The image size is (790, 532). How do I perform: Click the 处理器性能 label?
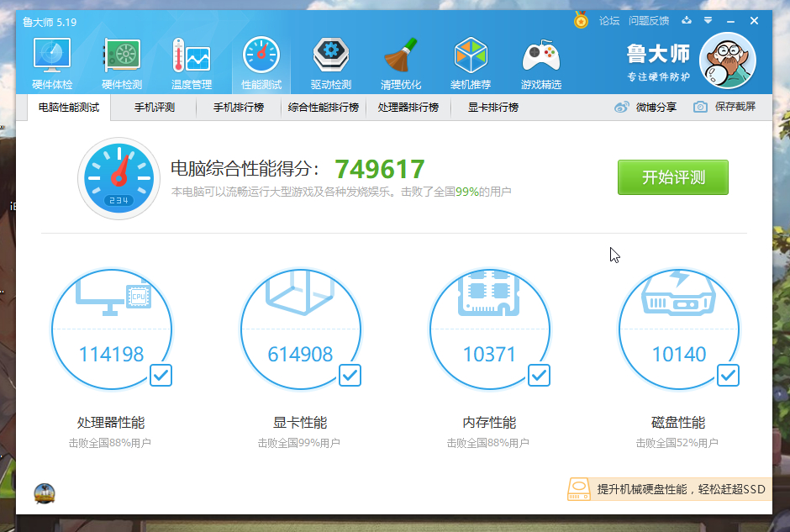coord(111,422)
